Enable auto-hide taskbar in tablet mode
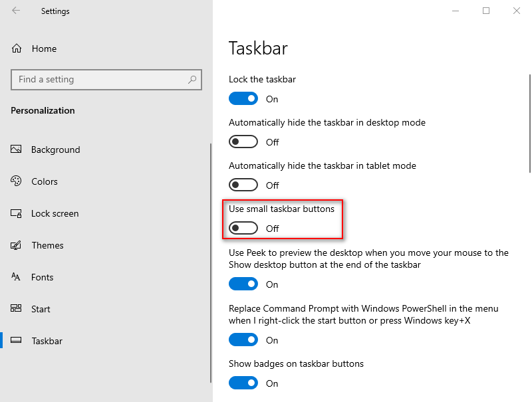The height and width of the screenshot is (402, 532). [x=243, y=185]
